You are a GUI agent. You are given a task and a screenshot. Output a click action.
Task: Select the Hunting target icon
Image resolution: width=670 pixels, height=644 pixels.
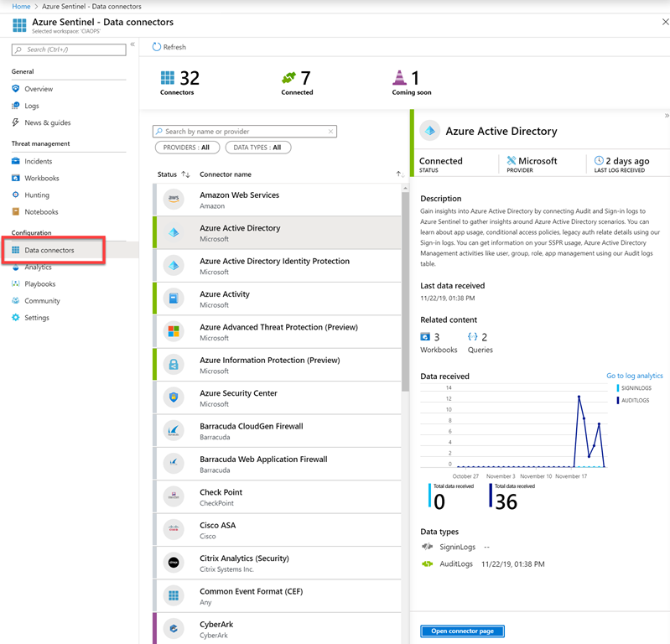point(16,195)
